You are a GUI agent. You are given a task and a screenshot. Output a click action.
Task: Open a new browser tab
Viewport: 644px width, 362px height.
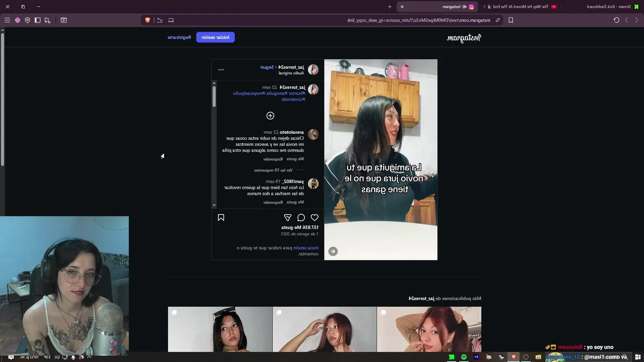click(x=389, y=7)
